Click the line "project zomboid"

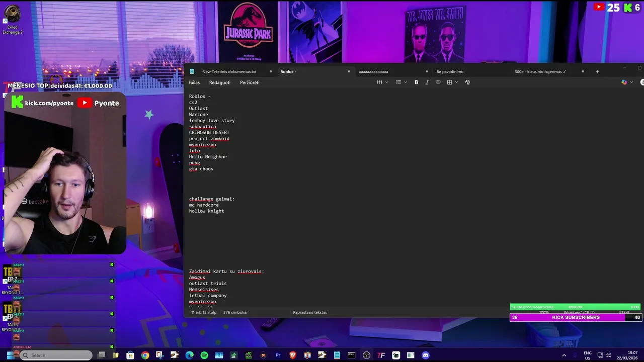click(x=209, y=139)
